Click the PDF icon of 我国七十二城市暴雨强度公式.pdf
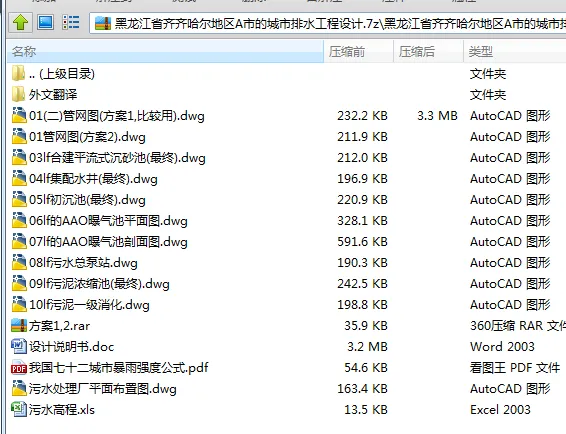566x434 pixels. point(19,368)
